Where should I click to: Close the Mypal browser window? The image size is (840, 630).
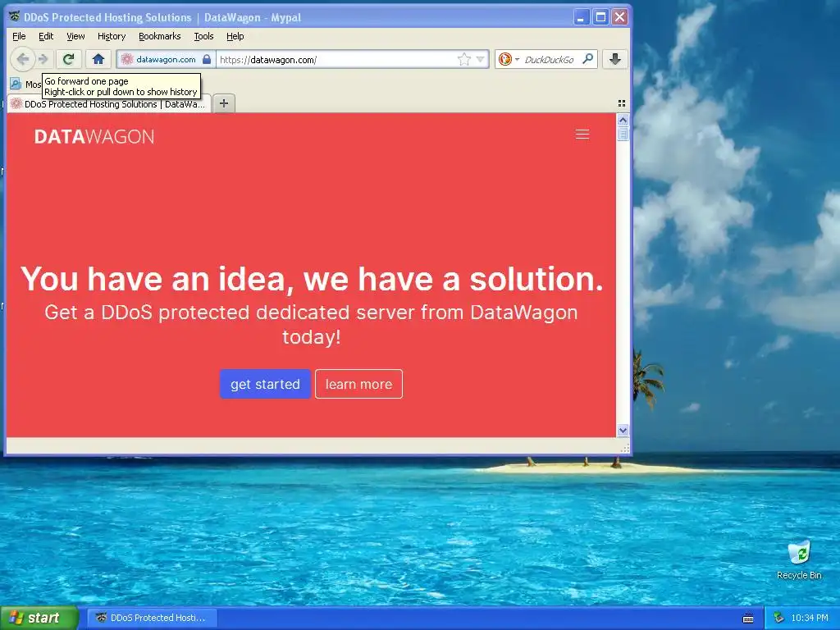(x=620, y=17)
